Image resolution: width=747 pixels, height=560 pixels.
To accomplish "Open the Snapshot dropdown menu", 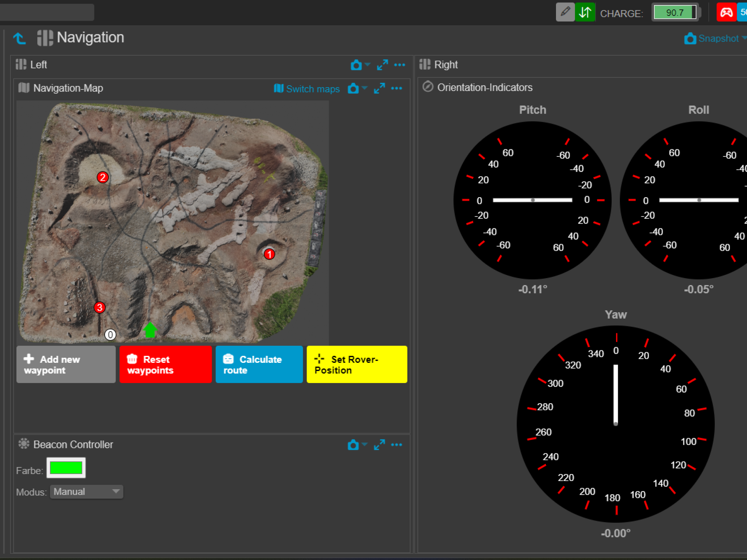I will (743, 38).
